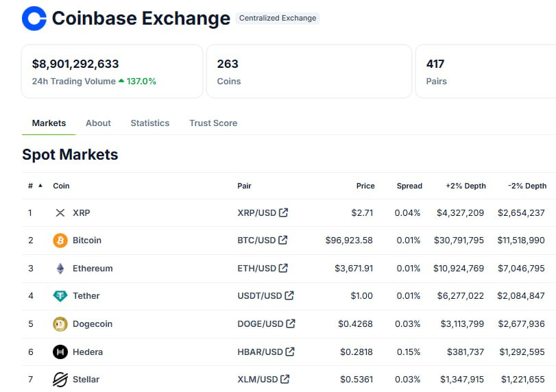The height and width of the screenshot is (392, 556).
Task: Sort table by Coin column header
Action: pyautogui.click(x=61, y=186)
